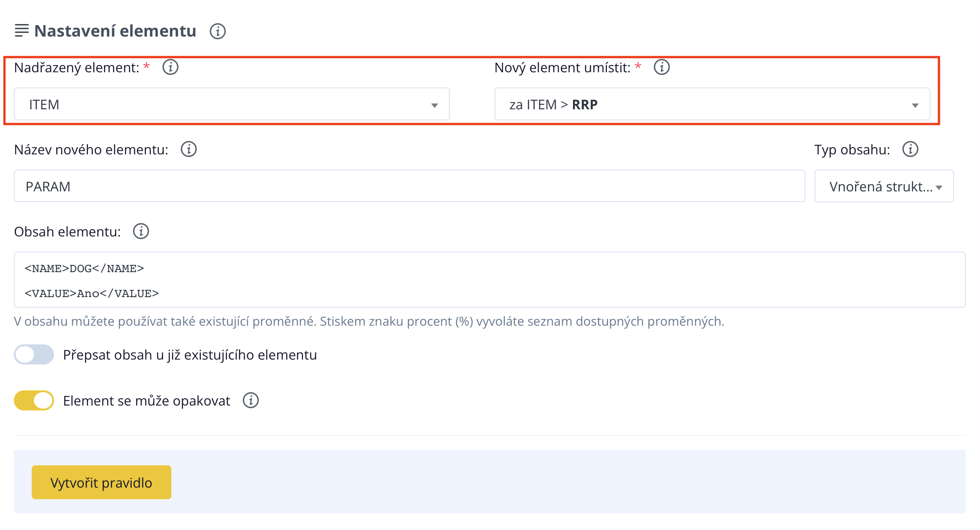This screenshot has height=530, width=980.
Task: Open the Nadřazený element ITEM dropdown
Action: [232, 104]
